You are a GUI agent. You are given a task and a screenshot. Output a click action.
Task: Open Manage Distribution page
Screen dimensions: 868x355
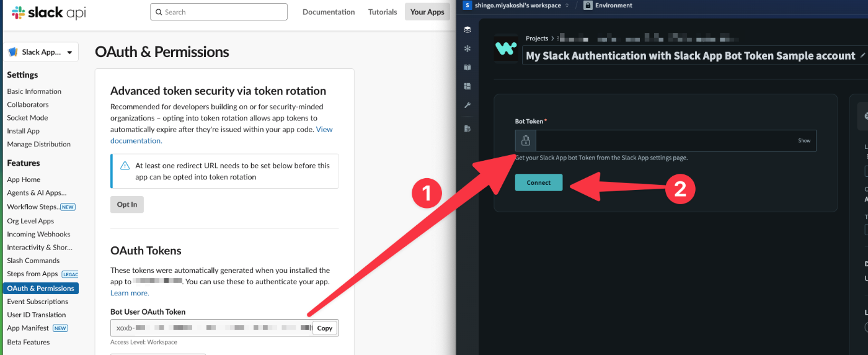[39, 144]
